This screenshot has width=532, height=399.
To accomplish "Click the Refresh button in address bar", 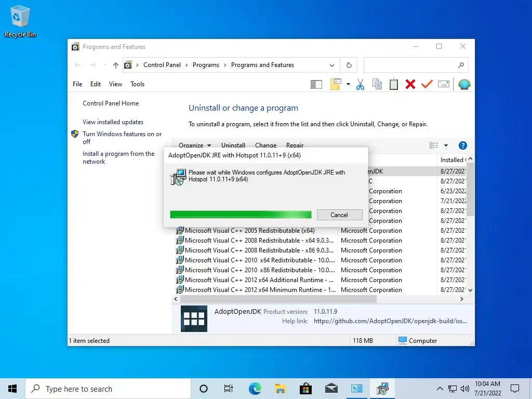I will pyautogui.click(x=349, y=65).
